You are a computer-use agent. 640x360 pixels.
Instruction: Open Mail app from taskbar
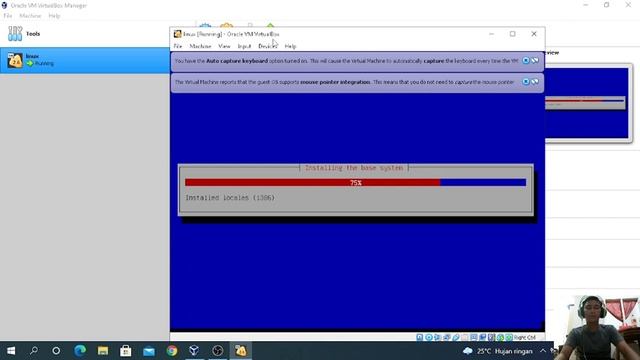(149, 351)
